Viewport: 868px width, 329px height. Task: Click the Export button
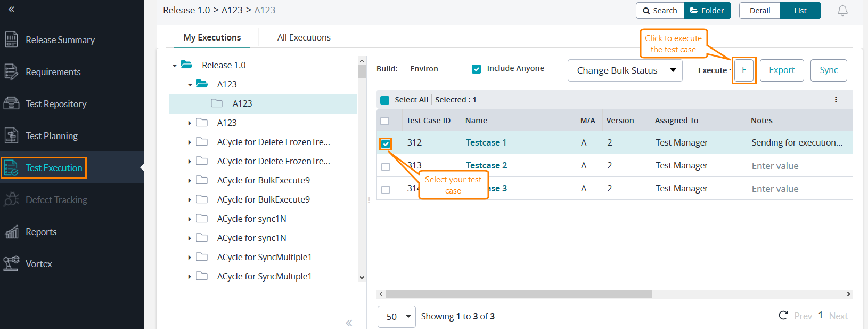click(x=781, y=70)
